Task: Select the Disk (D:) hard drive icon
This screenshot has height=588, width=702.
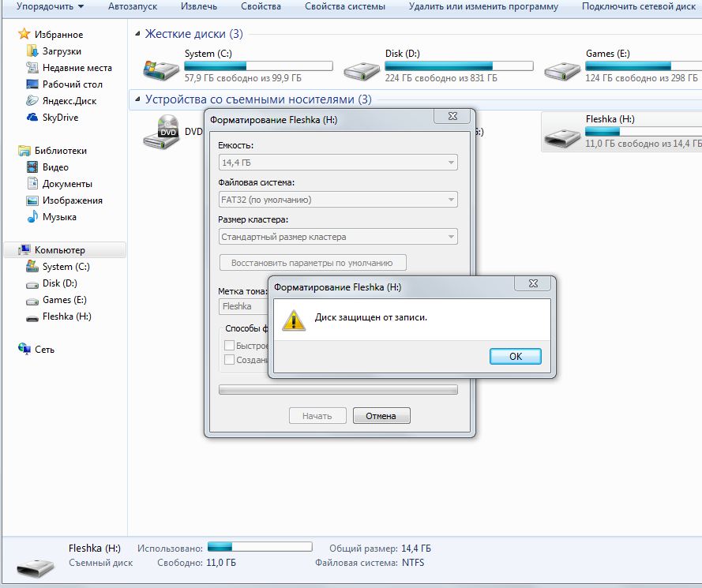Action: click(362, 71)
